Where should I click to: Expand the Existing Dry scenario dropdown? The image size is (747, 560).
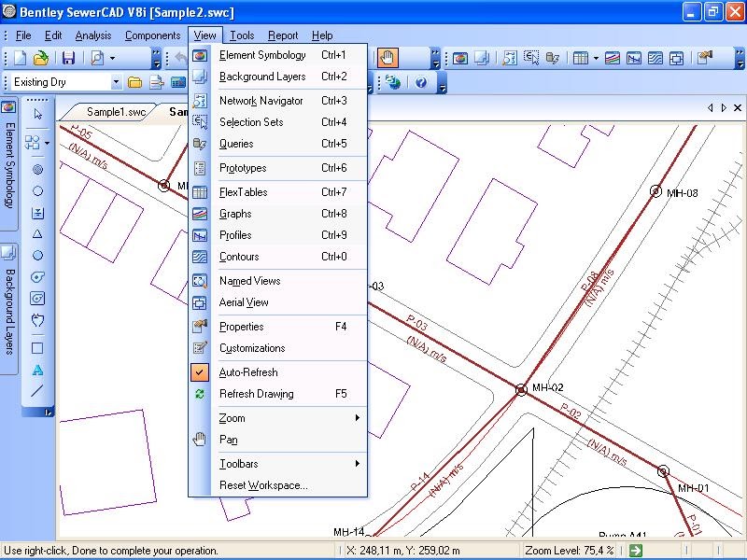116,82
